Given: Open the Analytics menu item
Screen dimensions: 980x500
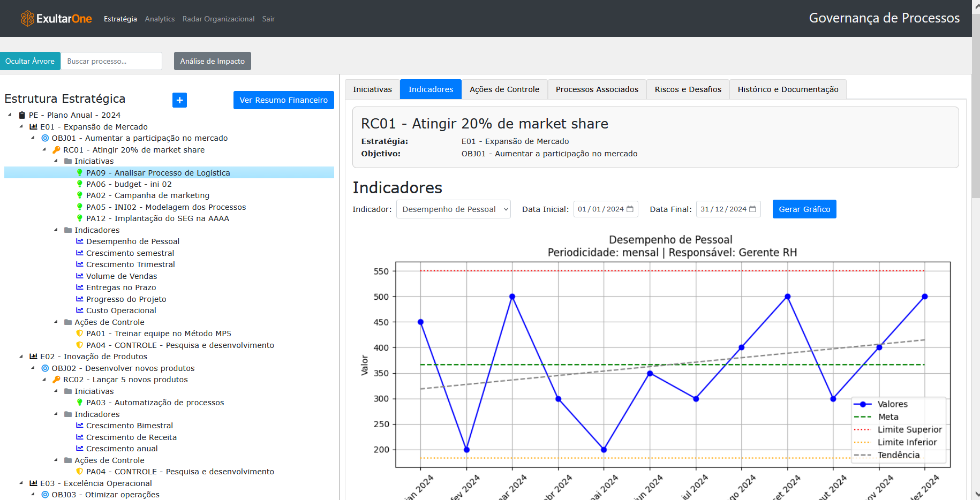Looking at the screenshot, I should tap(160, 19).
